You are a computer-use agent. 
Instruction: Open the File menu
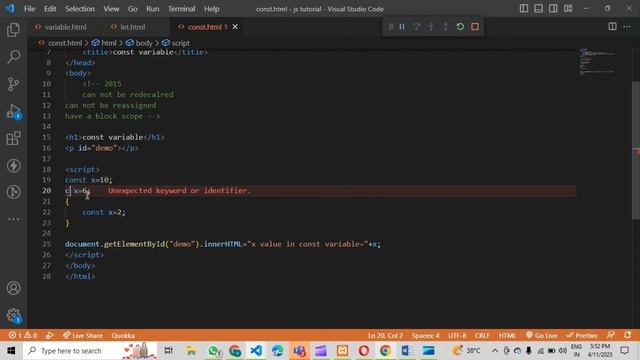(29, 9)
